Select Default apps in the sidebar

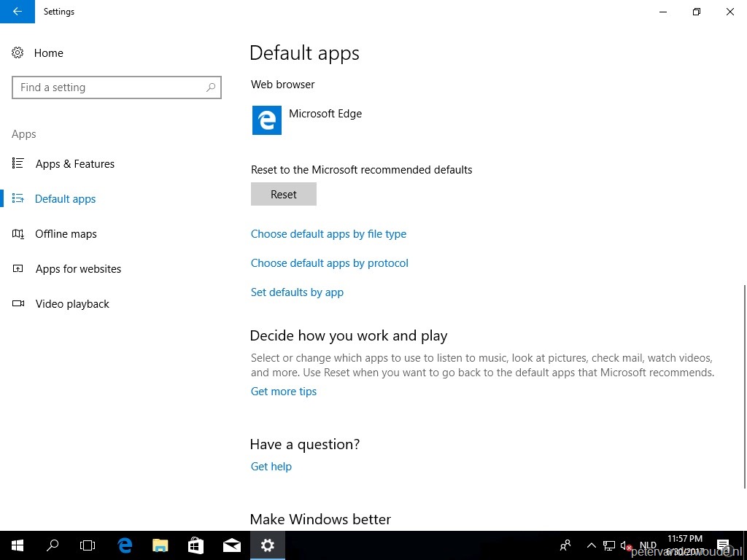point(65,198)
